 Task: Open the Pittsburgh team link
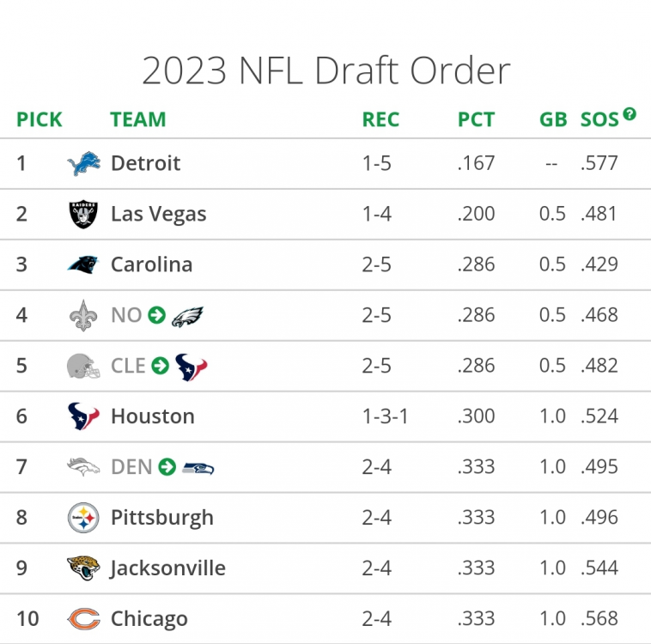tap(161, 518)
